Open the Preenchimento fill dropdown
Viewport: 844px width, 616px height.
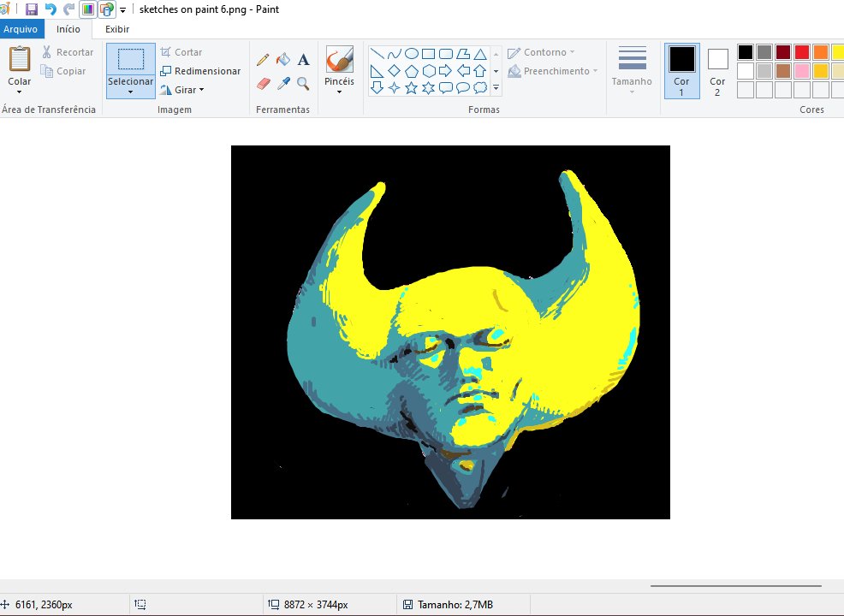point(553,71)
